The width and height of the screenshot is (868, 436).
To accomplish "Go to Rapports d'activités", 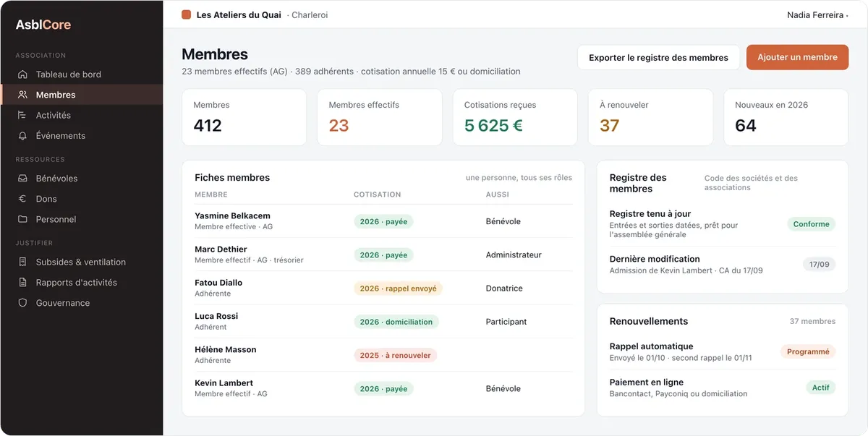I will (x=81, y=283).
